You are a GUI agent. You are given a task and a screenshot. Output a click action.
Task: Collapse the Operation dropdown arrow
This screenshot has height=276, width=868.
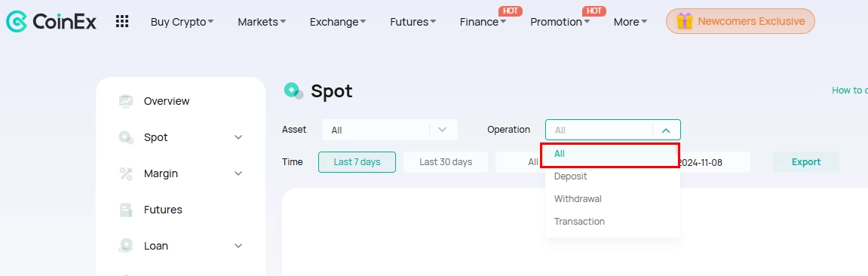coord(666,130)
